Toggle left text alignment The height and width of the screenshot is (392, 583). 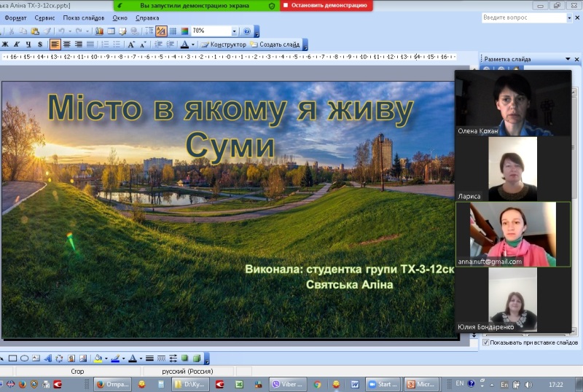tap(55, 44)
